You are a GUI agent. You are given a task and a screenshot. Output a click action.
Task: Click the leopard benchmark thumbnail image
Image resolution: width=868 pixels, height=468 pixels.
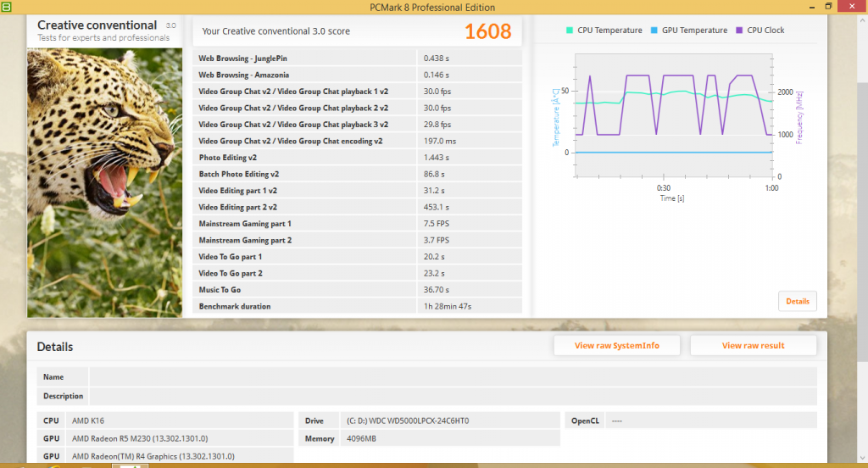104,183
